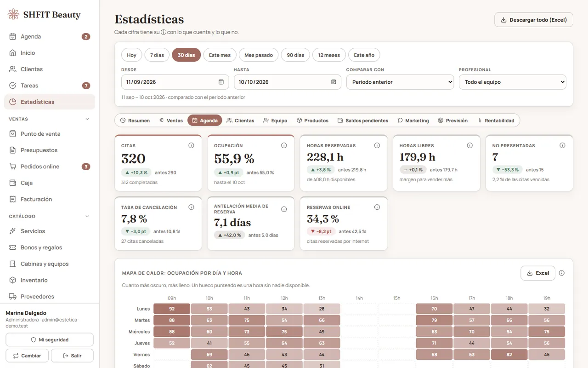Open Clientas from sidebar
Screen dimensions: 588x368
point(50,69)
